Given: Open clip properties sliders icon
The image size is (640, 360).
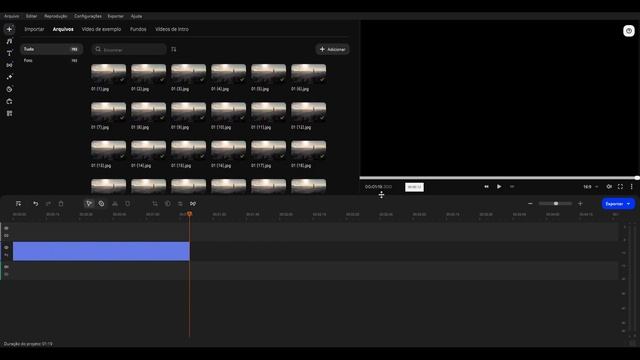Looking at the screenshot, I should click(180, 204).
